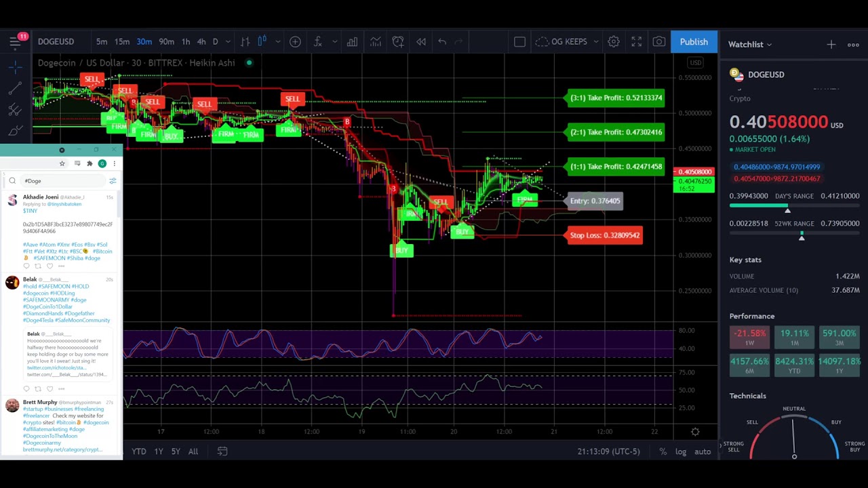Create an alert with the alarm clock icon

[x=398, y=42]
